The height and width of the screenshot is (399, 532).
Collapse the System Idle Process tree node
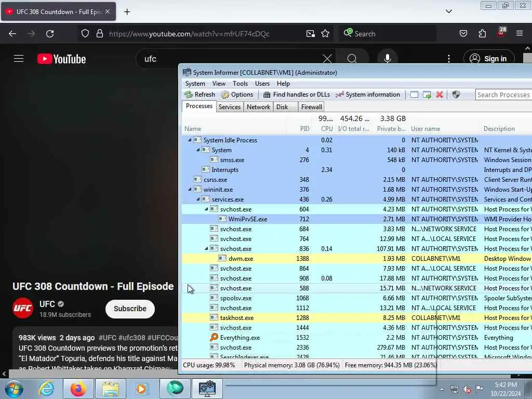pyautogui.click(x=190, y=140)
